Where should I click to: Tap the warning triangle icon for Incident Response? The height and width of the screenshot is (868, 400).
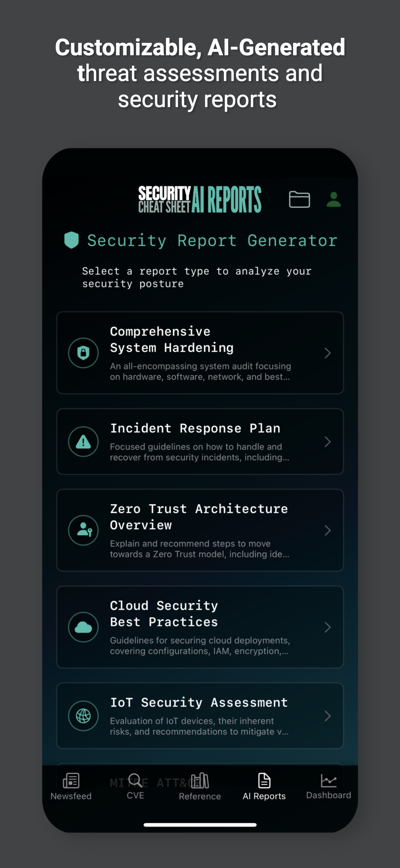(x=83, y=441)
